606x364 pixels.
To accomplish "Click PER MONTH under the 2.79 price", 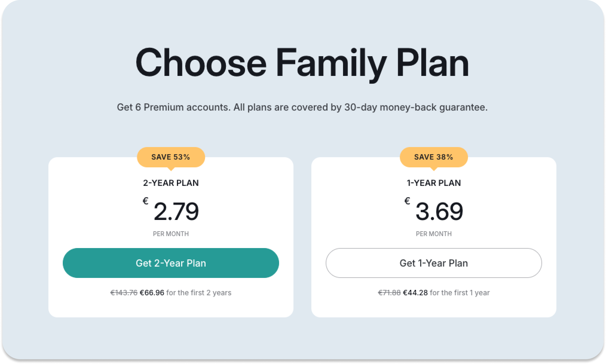I will (x=171, y=234).
